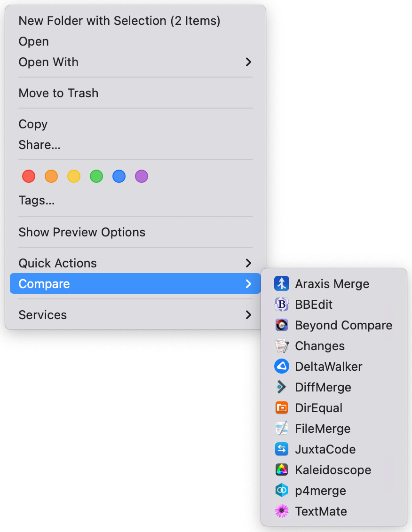Click the p4merge icon
The image size is (412, 532).
[282, 491]
